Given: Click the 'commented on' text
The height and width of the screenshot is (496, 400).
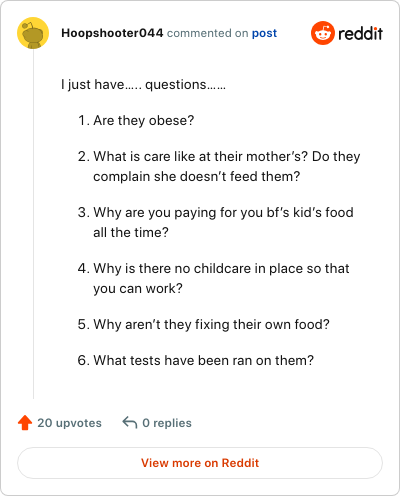Looking at the screenshot, I should [207, 33].
